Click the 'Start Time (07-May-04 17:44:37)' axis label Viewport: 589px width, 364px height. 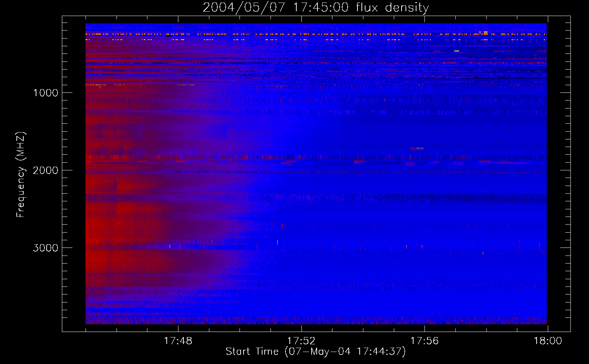point(316,352)
